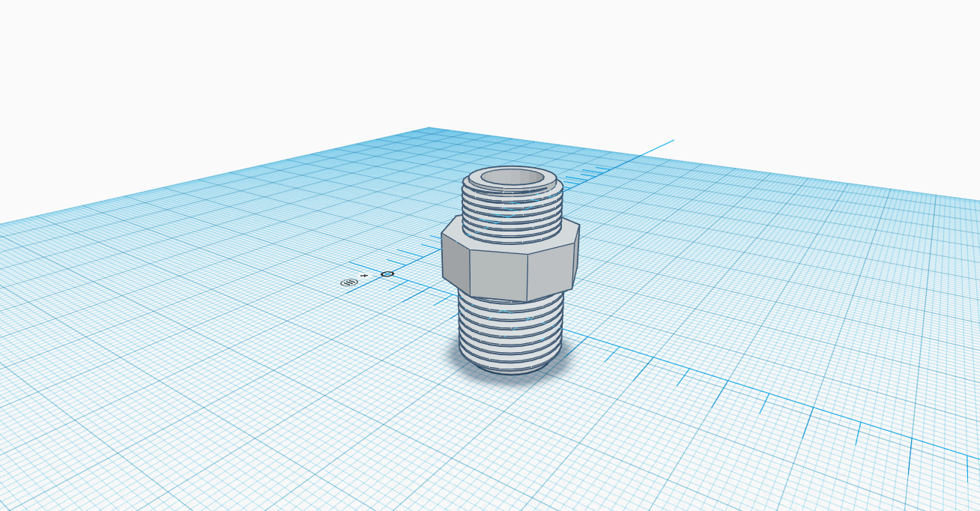Click the ruler origin circle marker
The image size is (980, 511).
(387, 274)
